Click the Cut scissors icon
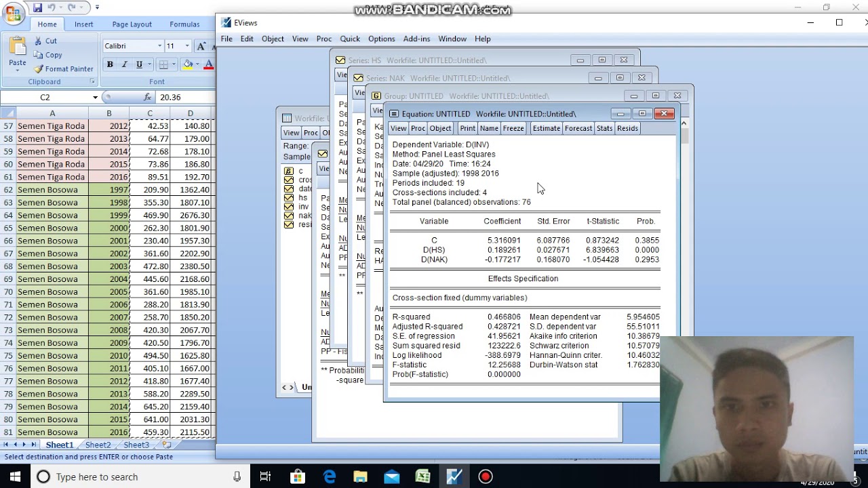 [39, 41]
